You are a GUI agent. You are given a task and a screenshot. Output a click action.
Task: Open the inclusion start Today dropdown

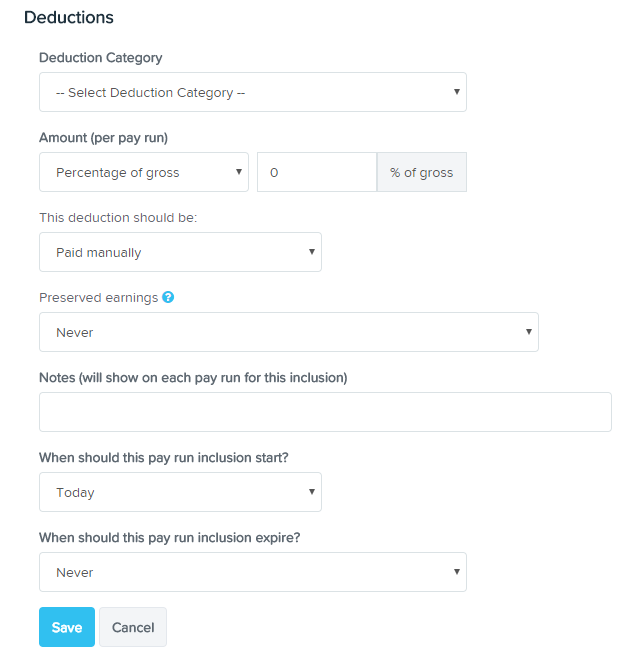pyautogui.click(x=180, y=492)
